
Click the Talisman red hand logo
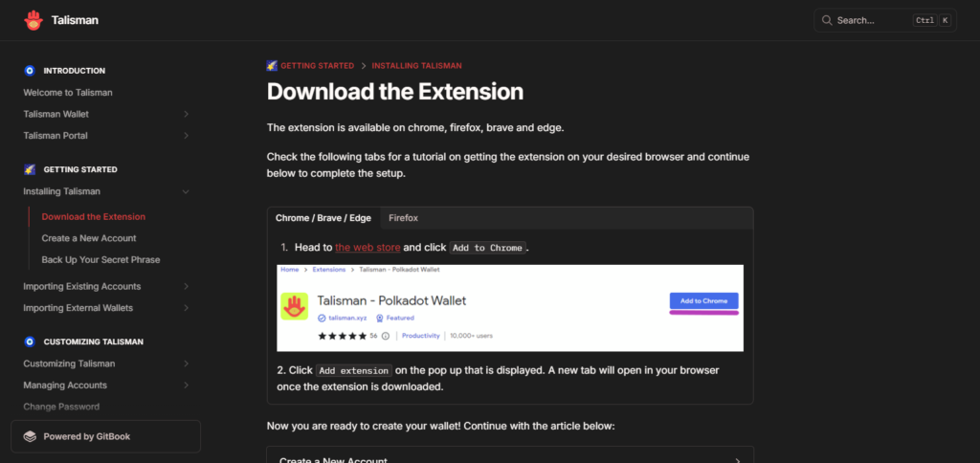33,20
